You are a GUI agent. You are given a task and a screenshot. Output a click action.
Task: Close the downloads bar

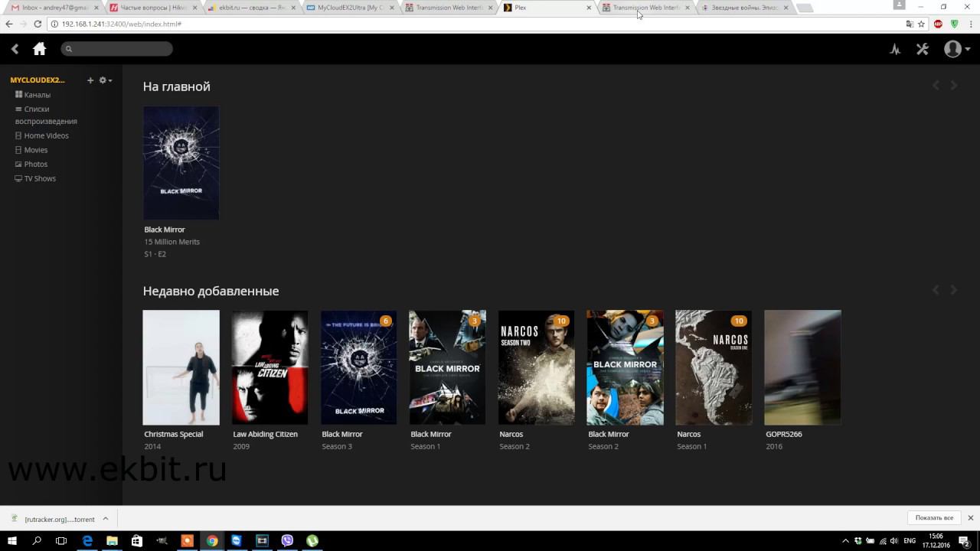coord(970,518)
